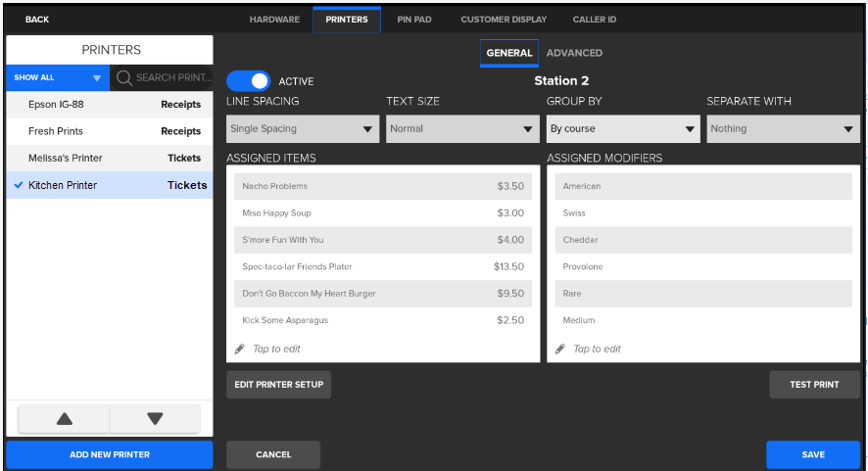This screenshot has height=471, width=868.
Task: Switch to the Hardware tab
Action: click(x=274, y=20)
